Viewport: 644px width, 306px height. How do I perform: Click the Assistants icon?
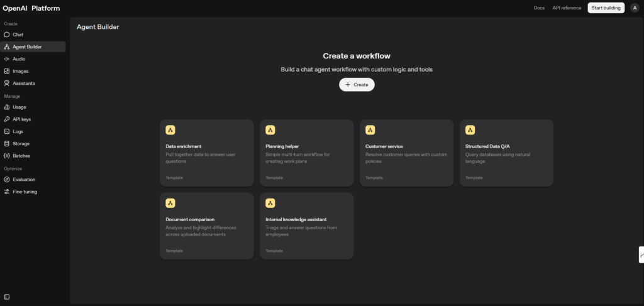[x=7, y=84]
